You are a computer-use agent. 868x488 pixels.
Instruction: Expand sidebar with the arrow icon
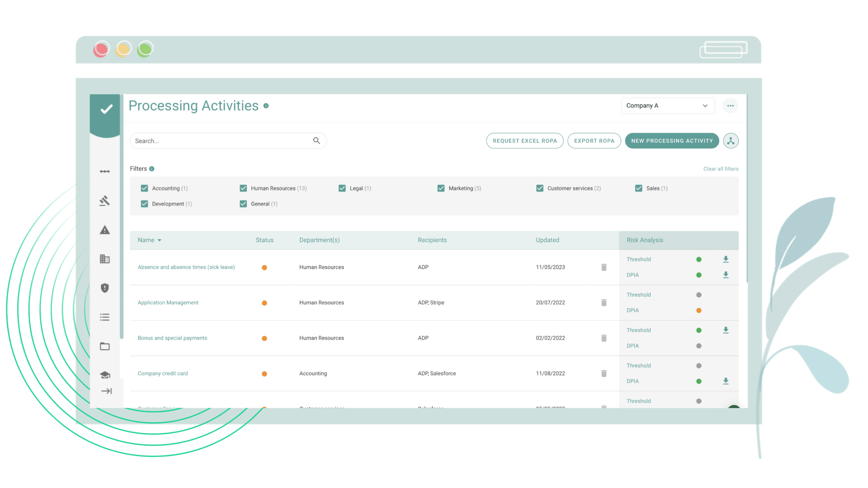tap(107, 391)
